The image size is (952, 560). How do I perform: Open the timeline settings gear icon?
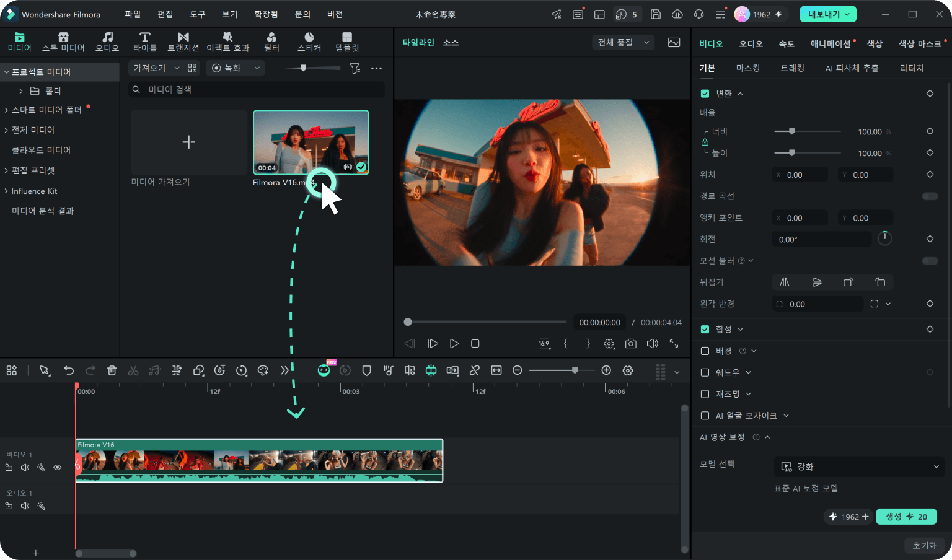[628, 370]
